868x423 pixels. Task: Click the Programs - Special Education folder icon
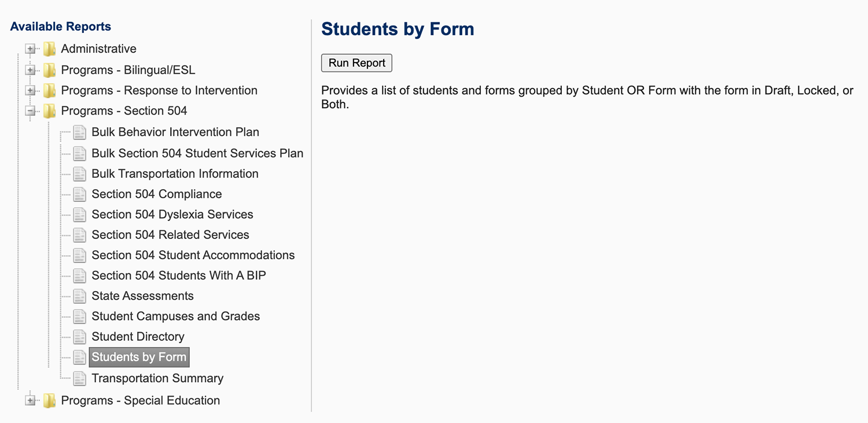50,400
